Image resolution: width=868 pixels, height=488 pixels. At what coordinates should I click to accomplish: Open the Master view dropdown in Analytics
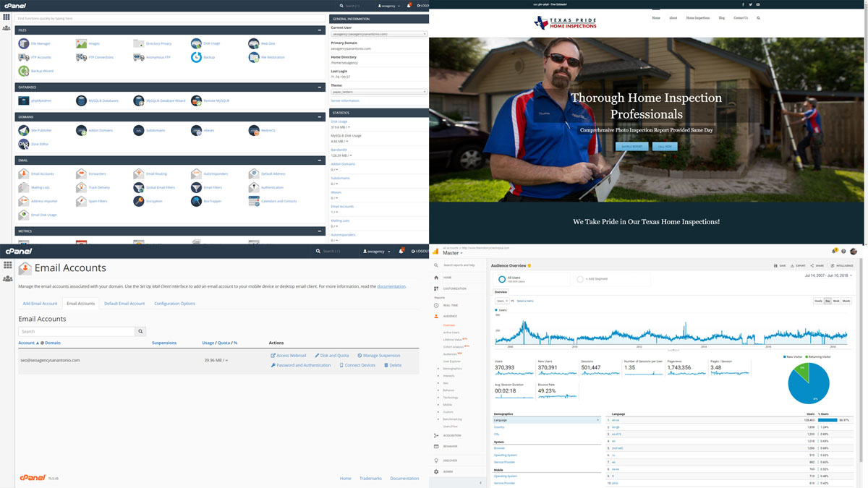click(x=453, y=253)
